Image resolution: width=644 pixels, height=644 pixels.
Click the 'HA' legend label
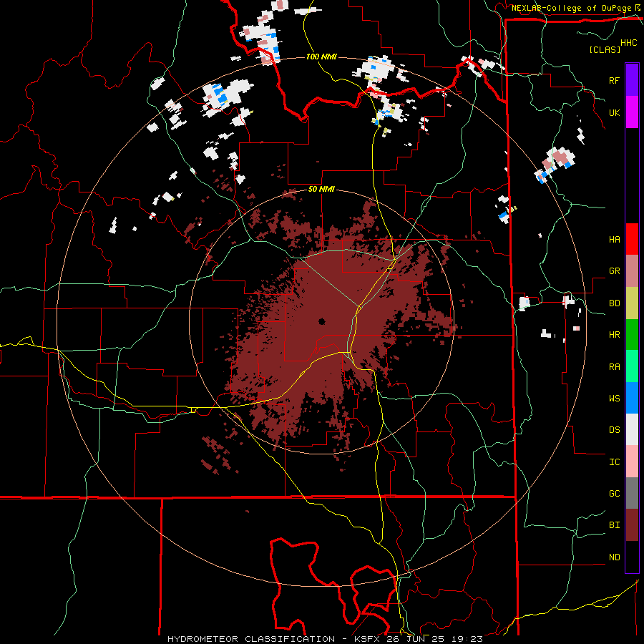(x=614, y=240)
